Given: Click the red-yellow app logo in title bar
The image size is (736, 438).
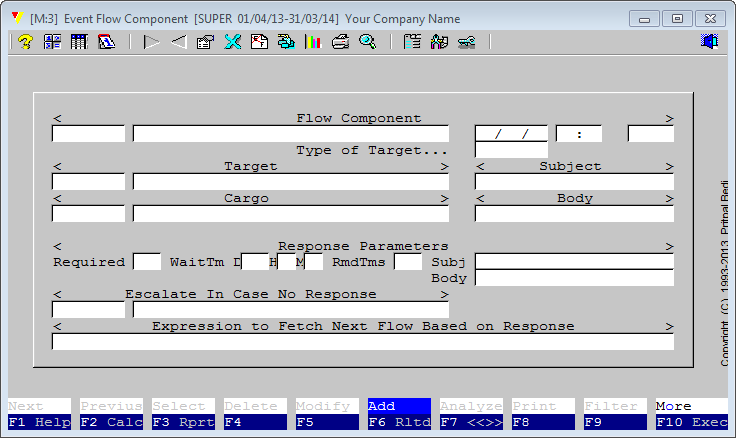Looking at the screenshot, I should pyautogui.click(x=17, y=18).
